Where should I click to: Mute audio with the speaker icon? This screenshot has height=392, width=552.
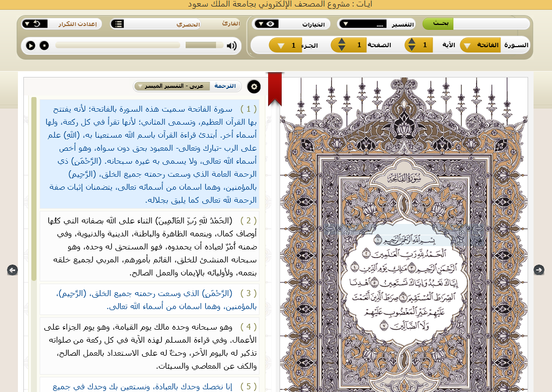[x=232, y=46]
